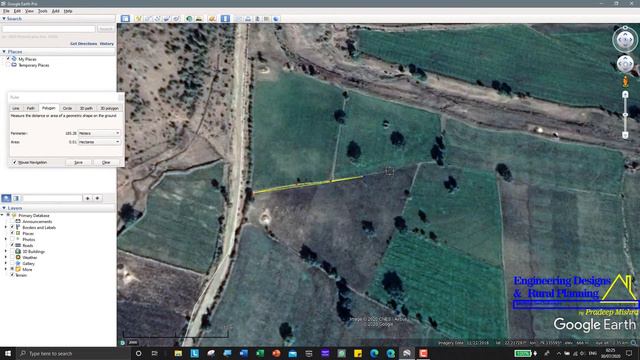640x360 pixels.
Task: Open the switch planets icon
Action: [212, 19]
